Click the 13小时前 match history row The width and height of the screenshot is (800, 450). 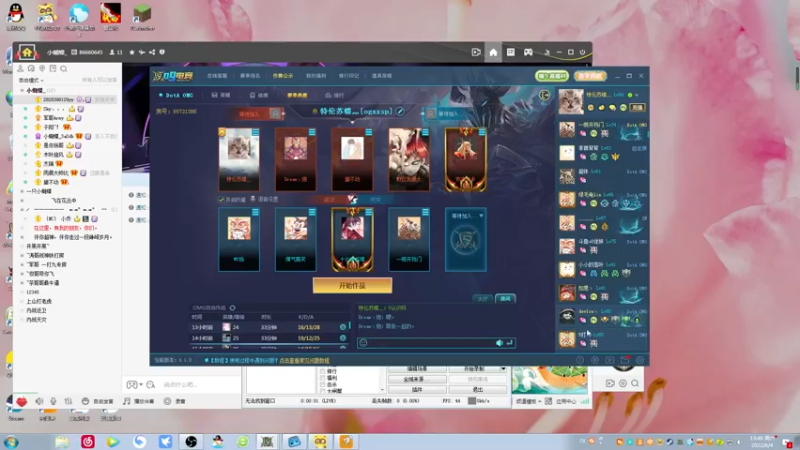pyautogui.click(x=269, y=327)
